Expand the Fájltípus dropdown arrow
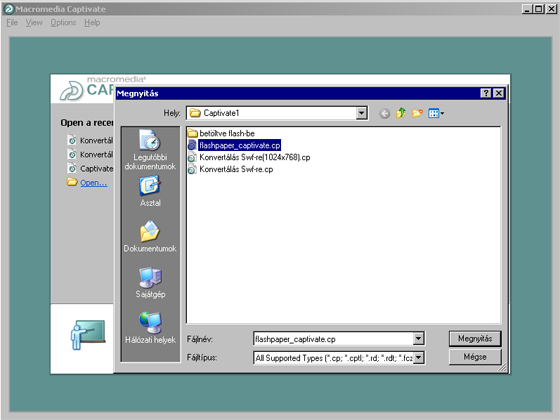 tap(418, 358)
